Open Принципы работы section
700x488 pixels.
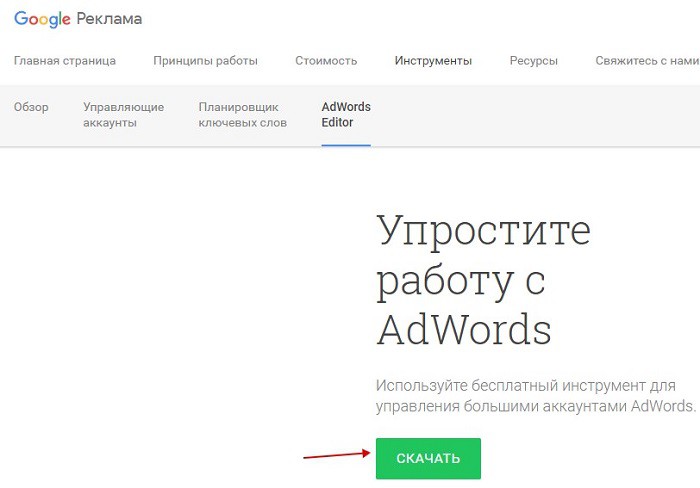205,61
